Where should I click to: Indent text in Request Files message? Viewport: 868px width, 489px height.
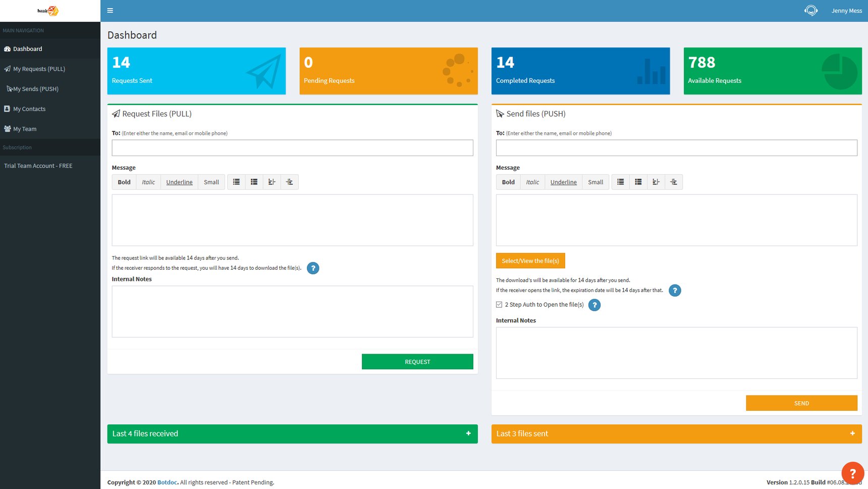click(x=289, y=182)
